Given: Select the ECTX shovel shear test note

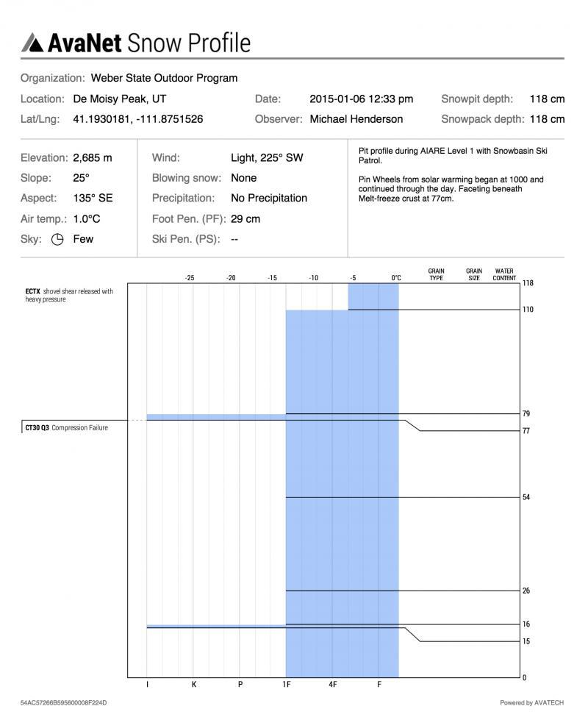Looking at the screenshot, I should [69, 295].
